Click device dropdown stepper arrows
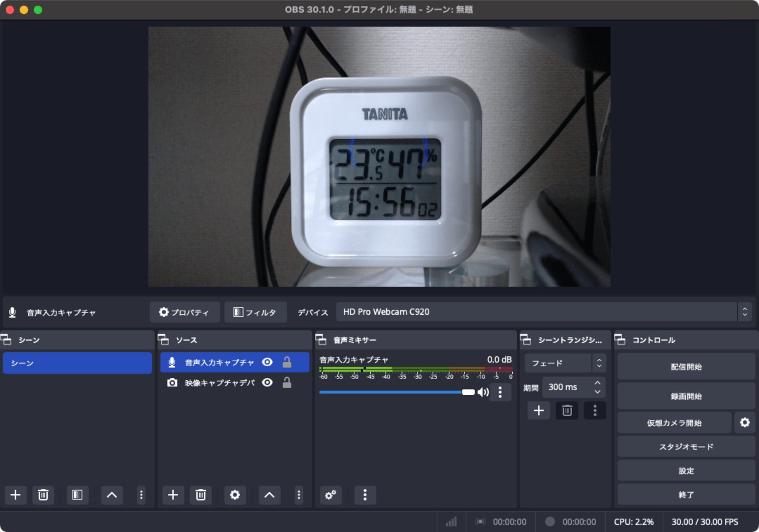This screenshot has height=532, width=759. 745,312
